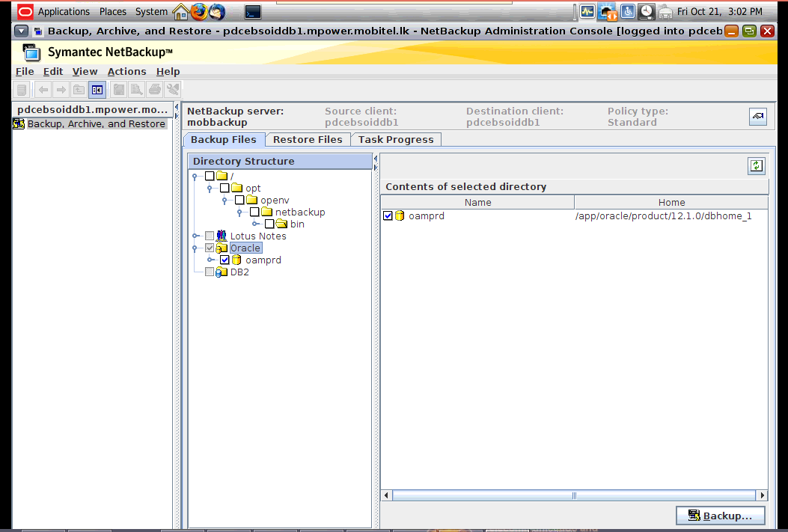Collapse the root / directory node
This screenshot has height=532, width=788.
(x=195, y=176)
